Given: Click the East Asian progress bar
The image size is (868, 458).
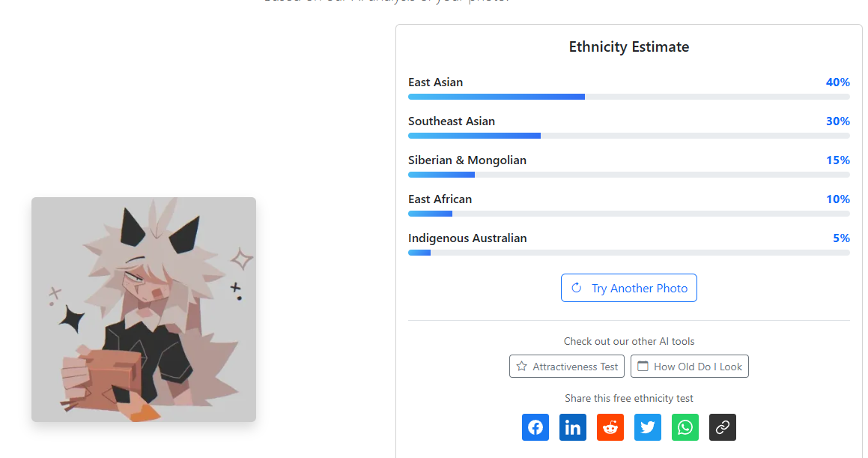Looking at the screenshot, I should coord(628,97).
